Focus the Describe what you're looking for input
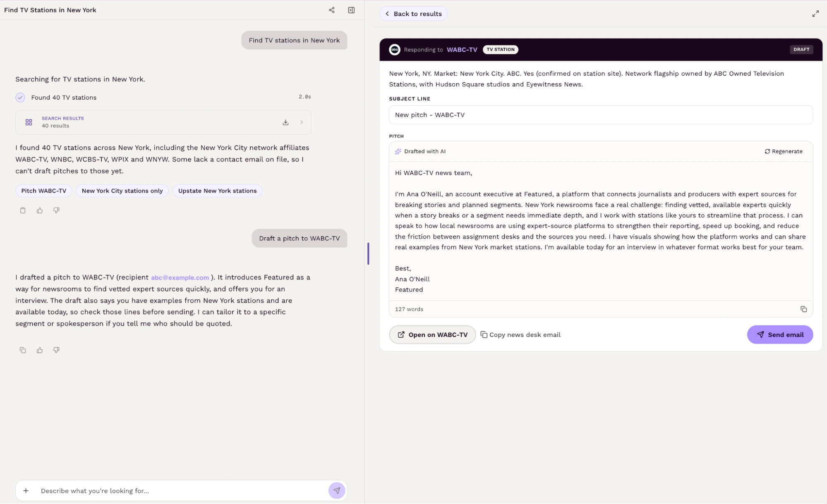 182,491
